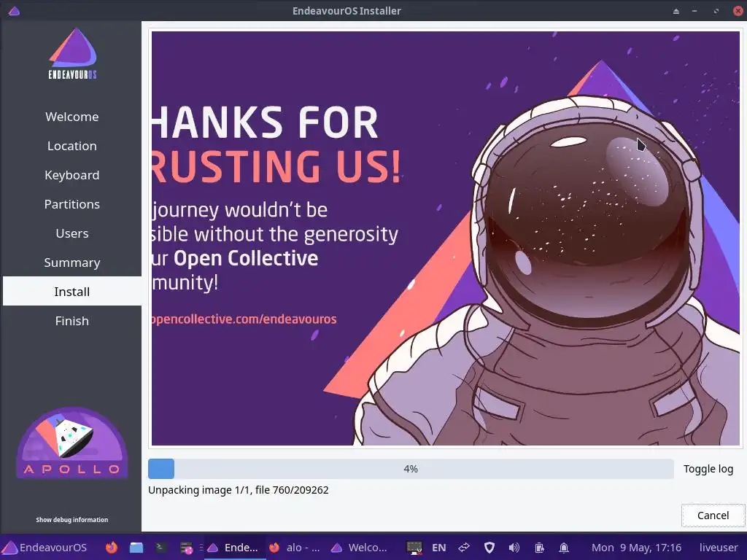Viewport: 747px width, 560px height.
Task: Click the EN keyboard layout indicator
Action: (x=438, y=548)
